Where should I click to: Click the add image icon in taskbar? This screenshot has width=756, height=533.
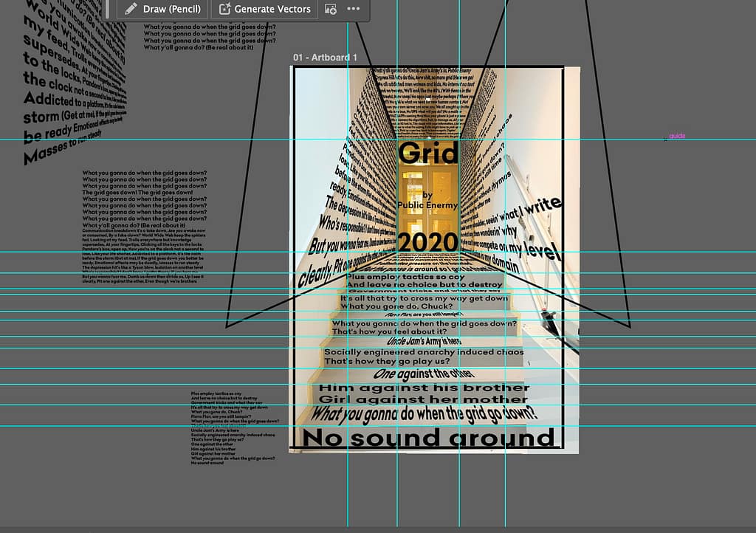click(331, 9)
